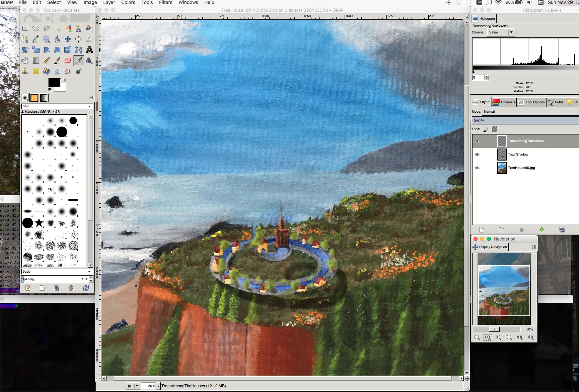
Task: Duplicate the selected layer
Action: [562, 230]
